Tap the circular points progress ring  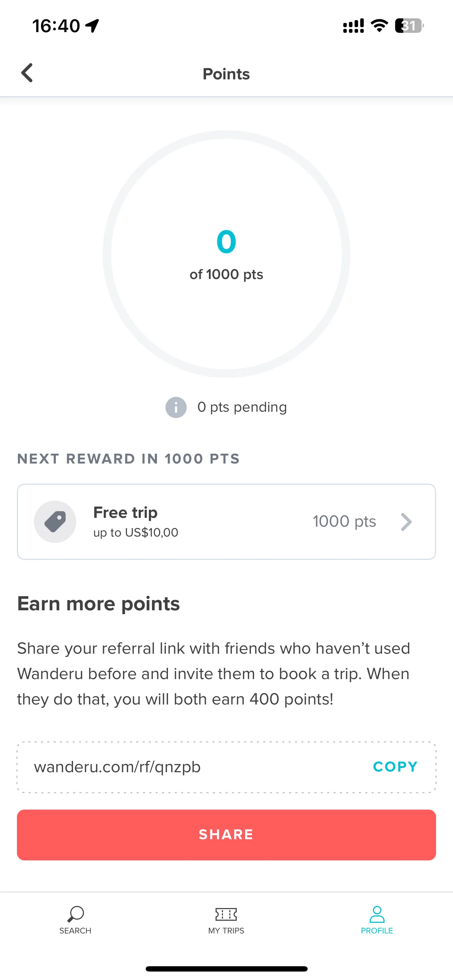pos(226,254)
